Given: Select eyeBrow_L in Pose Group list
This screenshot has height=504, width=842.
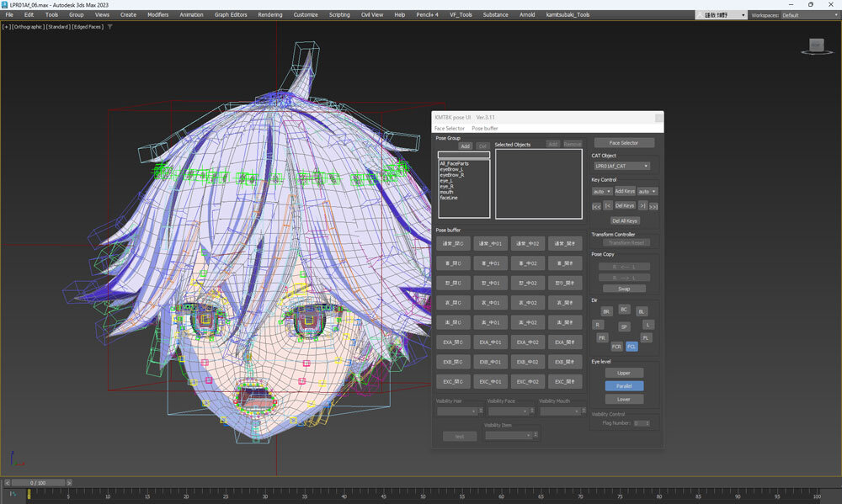Looking at the screenshot, I should pyautogui.click(x=451, y=169).
